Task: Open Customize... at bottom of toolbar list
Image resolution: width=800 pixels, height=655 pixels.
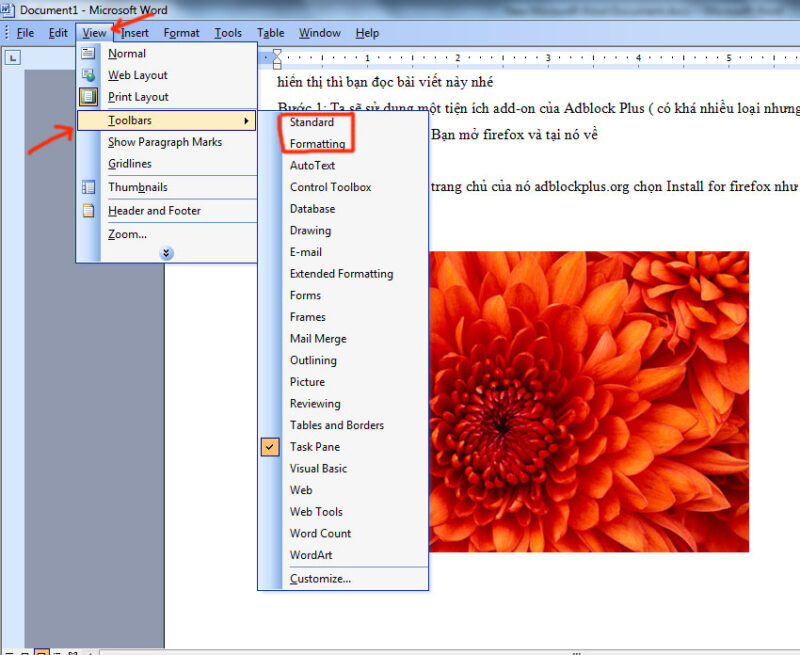Action: [x=320, y=578]
